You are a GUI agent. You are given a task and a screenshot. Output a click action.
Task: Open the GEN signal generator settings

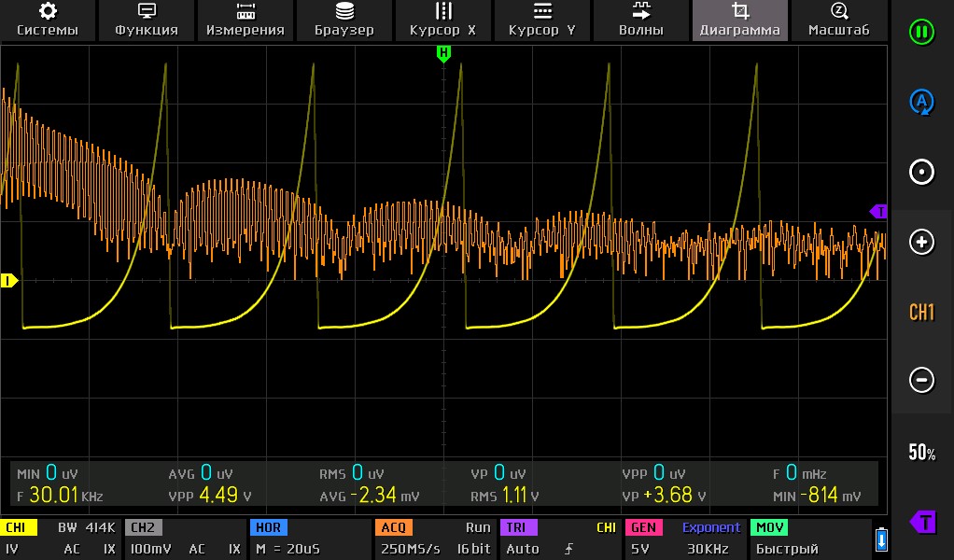tap(683, 539)
